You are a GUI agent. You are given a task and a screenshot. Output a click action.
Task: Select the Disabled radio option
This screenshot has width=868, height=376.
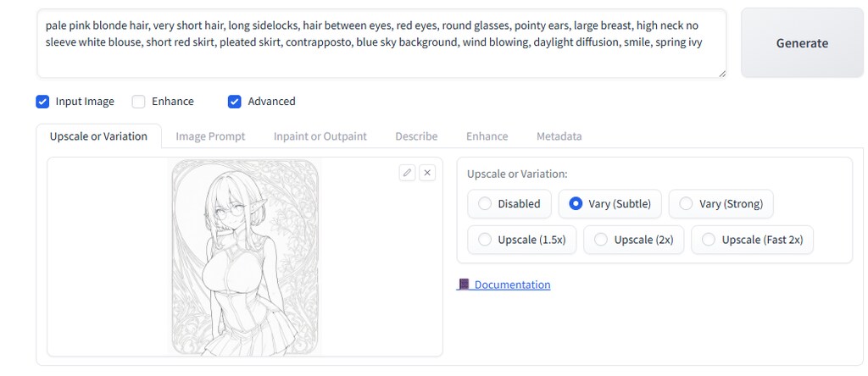(485, 204)
